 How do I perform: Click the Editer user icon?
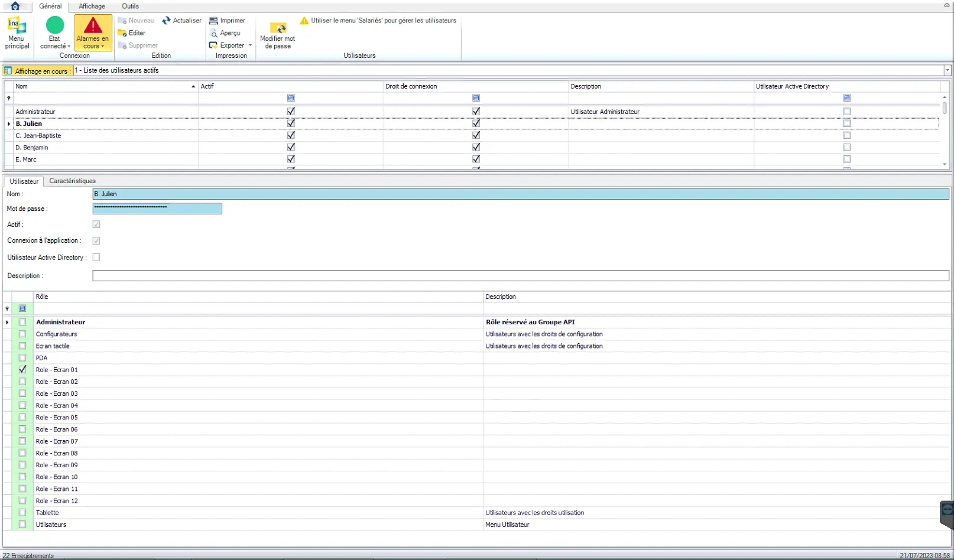[x=122, y=33]
